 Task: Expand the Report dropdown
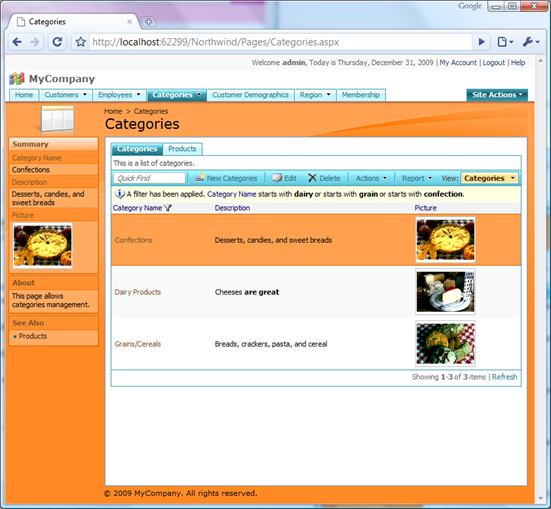coord(417,178)
